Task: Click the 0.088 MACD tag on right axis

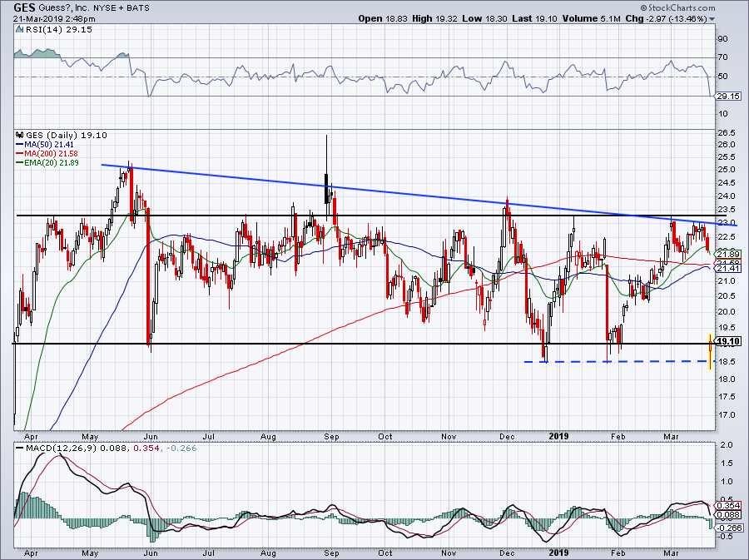Action: [729, 515]
